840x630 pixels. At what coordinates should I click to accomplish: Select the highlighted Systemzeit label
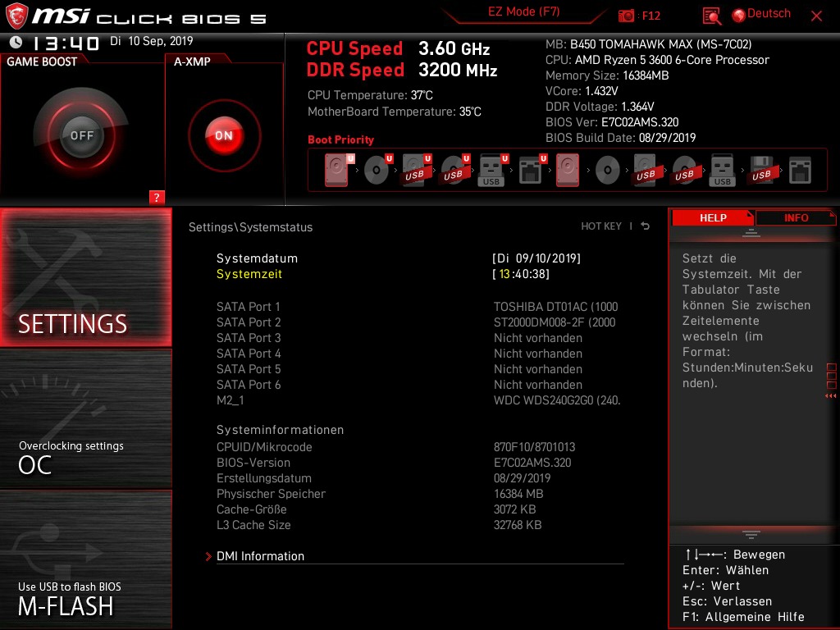pos(249,274)
